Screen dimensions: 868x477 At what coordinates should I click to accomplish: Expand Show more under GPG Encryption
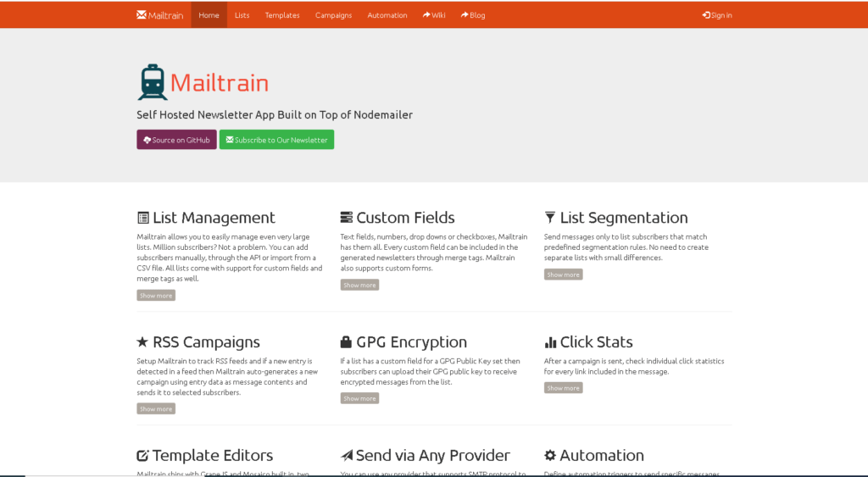tap(359, 398)
